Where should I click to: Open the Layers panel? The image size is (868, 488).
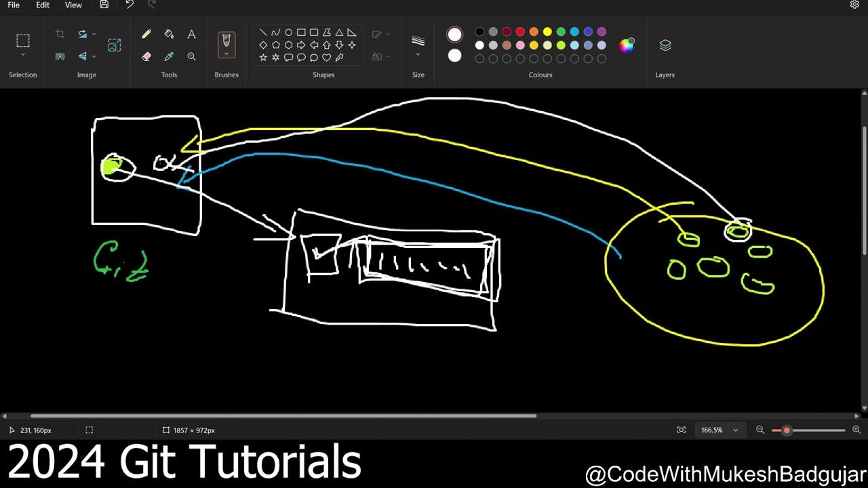click(665, 45)
